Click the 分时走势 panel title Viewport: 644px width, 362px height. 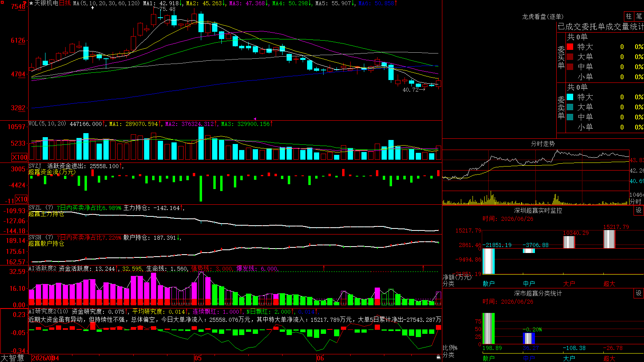point(543,144)
